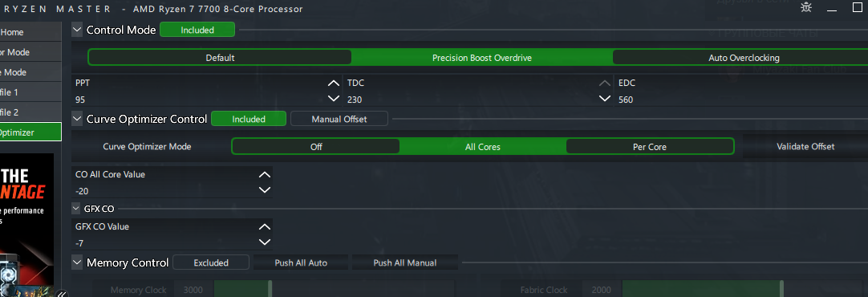Image resolution: width=868 pixels, height=297 pixels.
Task: Click the bug report icon in title bar
Action: point(806,7)
